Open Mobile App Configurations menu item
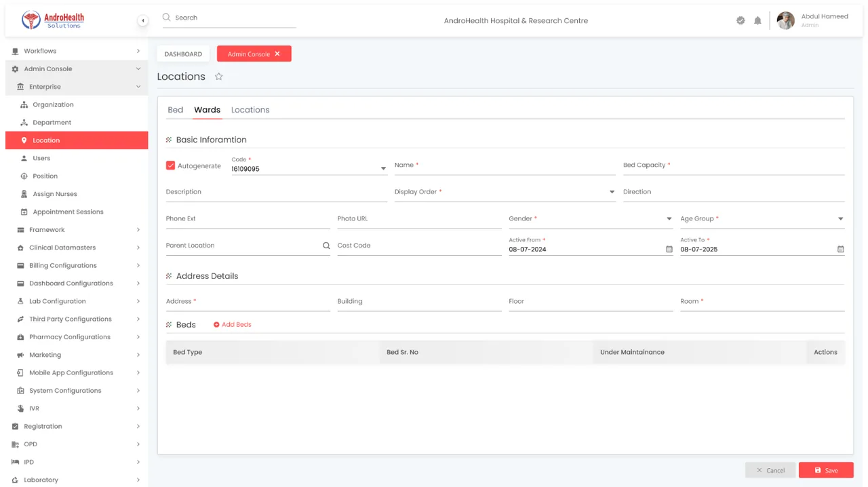Image resolution: width=868 pixels, height=487 pixels. (77, 373)
